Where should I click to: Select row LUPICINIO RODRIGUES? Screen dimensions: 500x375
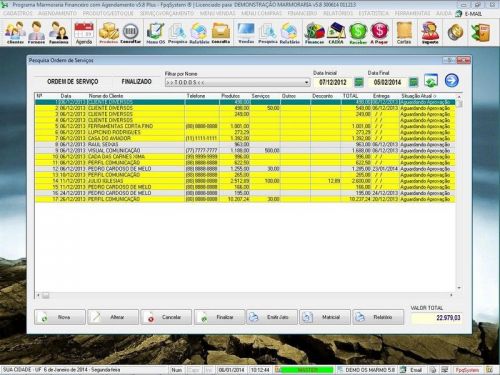pos(245,132)
